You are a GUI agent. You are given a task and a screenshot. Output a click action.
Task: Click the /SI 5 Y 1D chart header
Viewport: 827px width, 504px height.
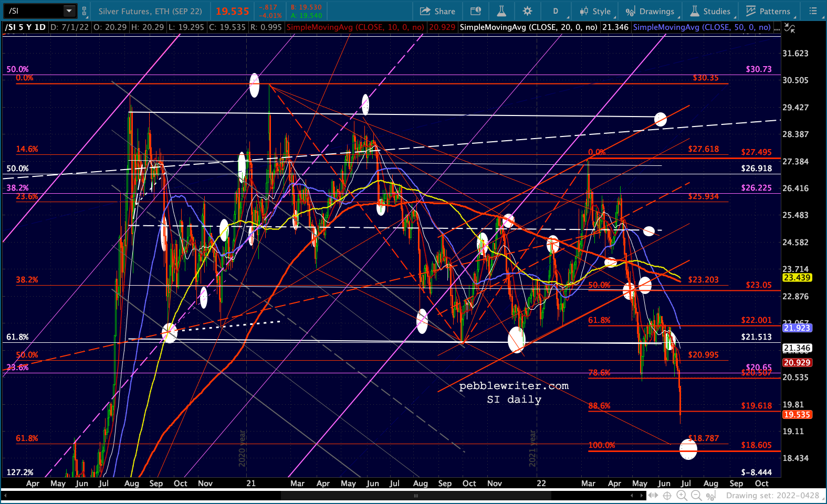[25, 27]
